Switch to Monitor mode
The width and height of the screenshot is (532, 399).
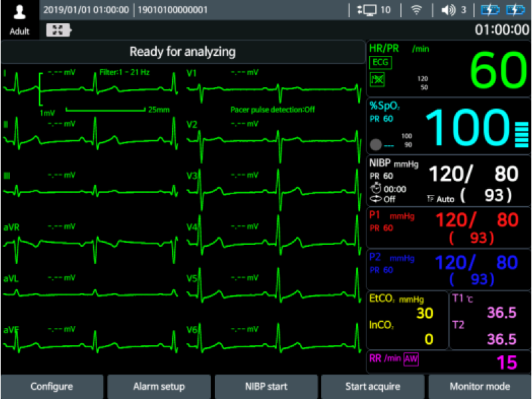click(479, 386)
